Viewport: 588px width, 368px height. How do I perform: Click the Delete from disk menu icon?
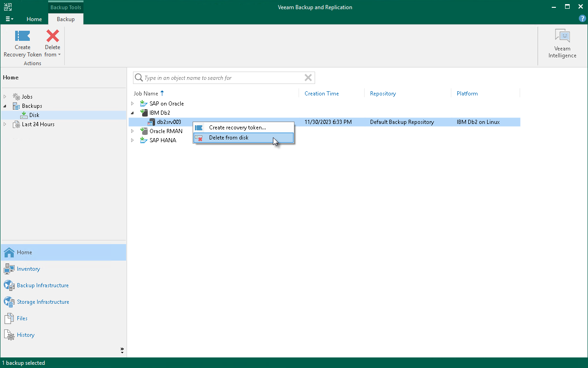coord(199,138)
